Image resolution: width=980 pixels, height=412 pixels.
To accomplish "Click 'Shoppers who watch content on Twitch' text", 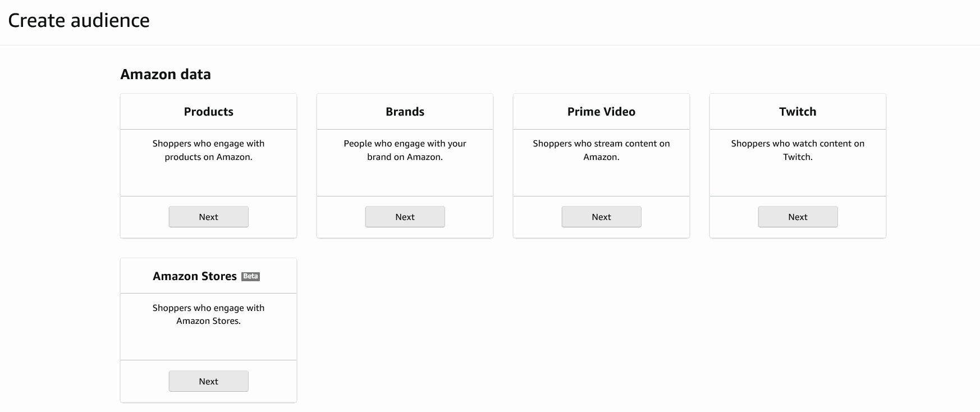I will pos(798,150).
